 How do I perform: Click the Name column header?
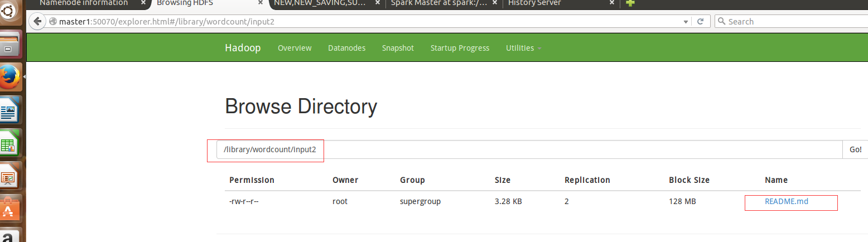776,180
